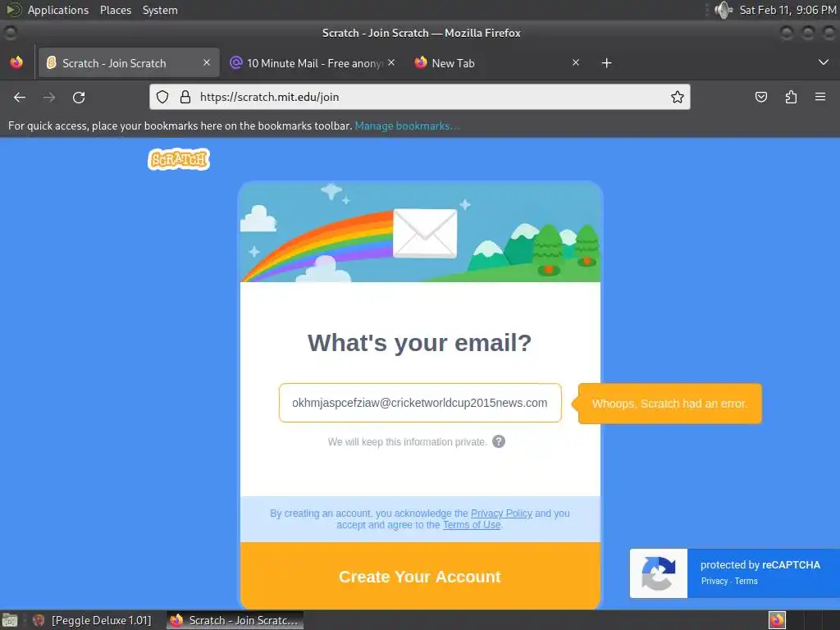Image resolution: width=840 pixels, height=630 pixels.
Task: Click the reCAPTCHA logo badge
Action: [x=659, y=573]
